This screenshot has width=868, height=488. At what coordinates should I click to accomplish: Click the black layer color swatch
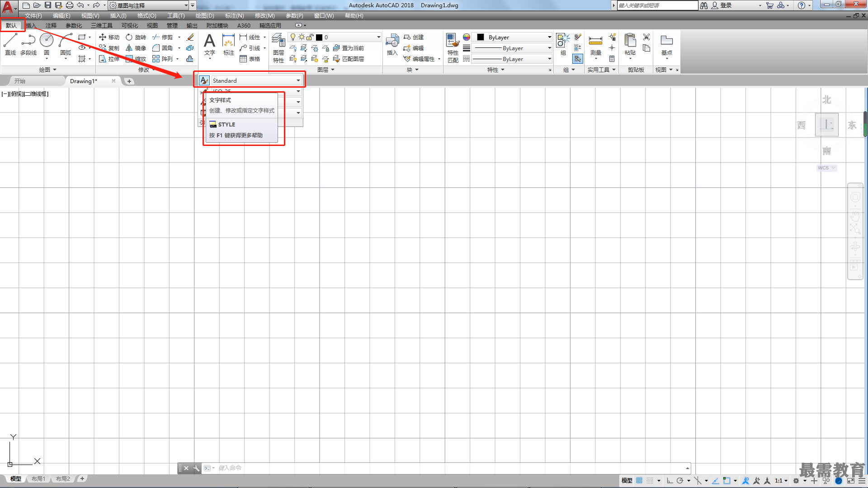[x=319, y=38]
